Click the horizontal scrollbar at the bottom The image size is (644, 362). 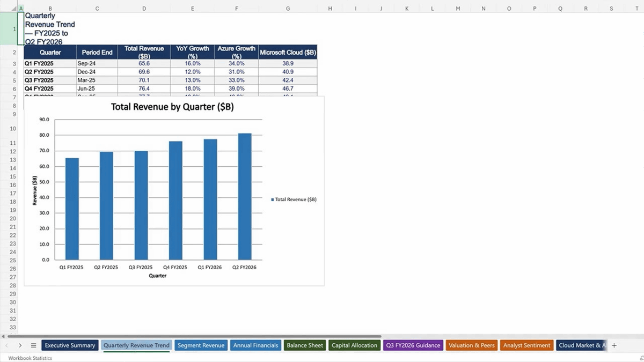(215, 336)
